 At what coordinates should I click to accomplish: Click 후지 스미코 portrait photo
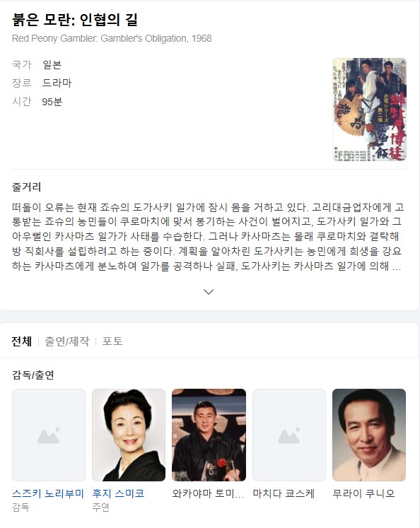pos(129,435)
